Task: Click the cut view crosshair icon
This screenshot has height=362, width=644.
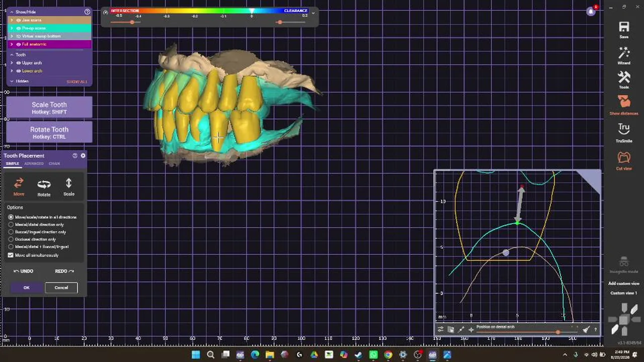Action: pos(471,329)
